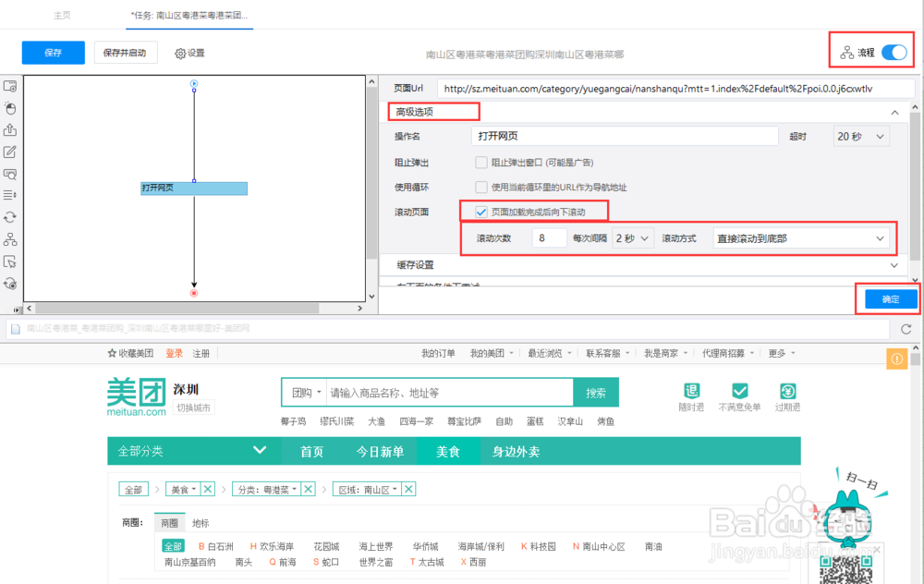Open the 身边外卖 nav item
This screenshot has width=924, height=584.
[516, 452]
